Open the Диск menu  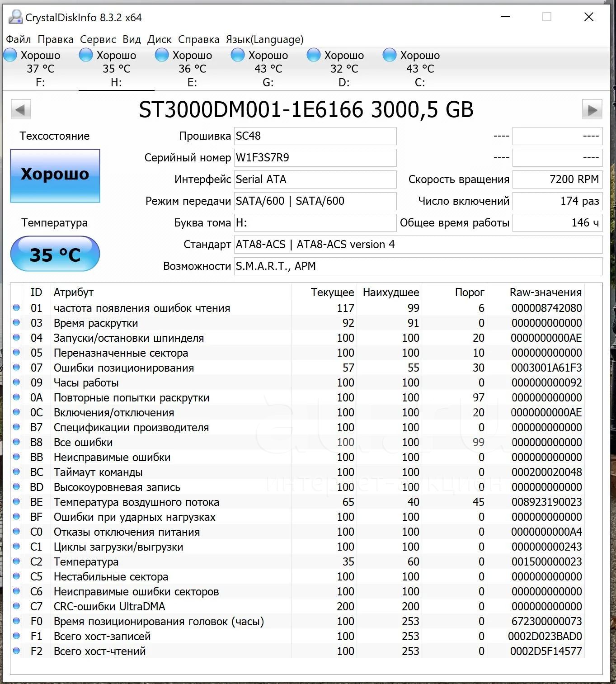coord(160,39)
